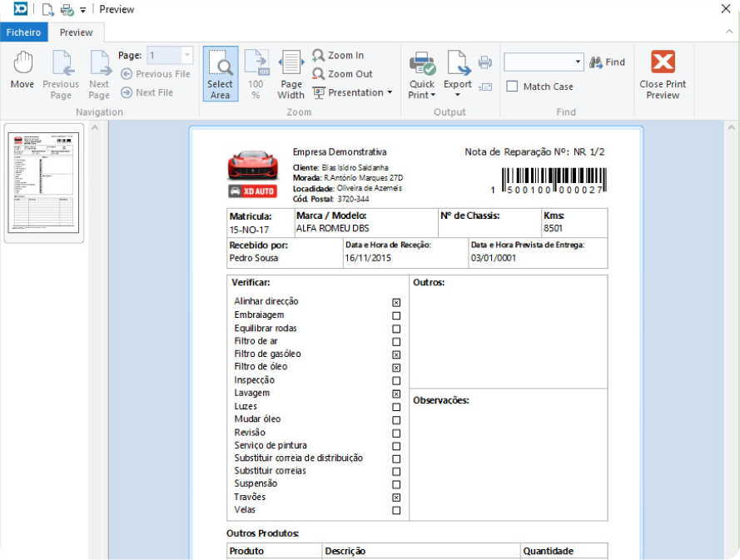The width and height of the screenshot is (740, 560).
Task: Open the Ficheiro menu tab
Action: [x=24, y=32]
